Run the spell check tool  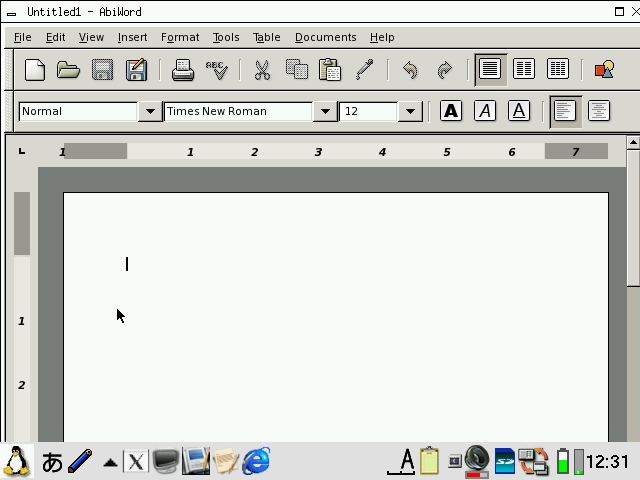[x=216, y=69]
